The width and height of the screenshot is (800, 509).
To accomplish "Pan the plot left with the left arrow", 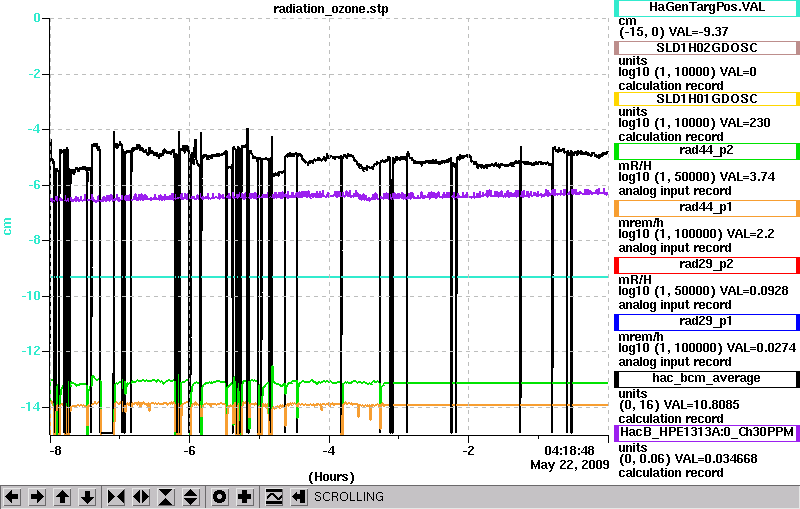I will click(12, 497).
